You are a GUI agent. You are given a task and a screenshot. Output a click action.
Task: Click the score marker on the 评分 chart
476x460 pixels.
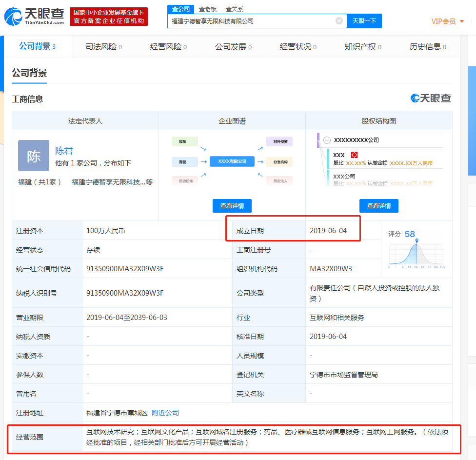(416, 240)
